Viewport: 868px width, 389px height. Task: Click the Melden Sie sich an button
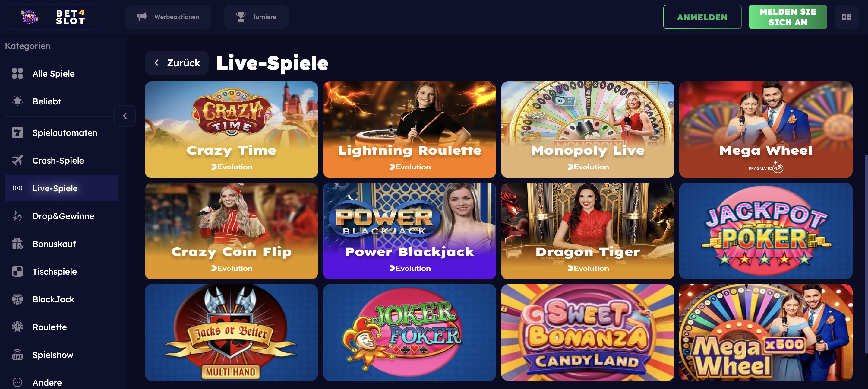click(x=788, y=17)
